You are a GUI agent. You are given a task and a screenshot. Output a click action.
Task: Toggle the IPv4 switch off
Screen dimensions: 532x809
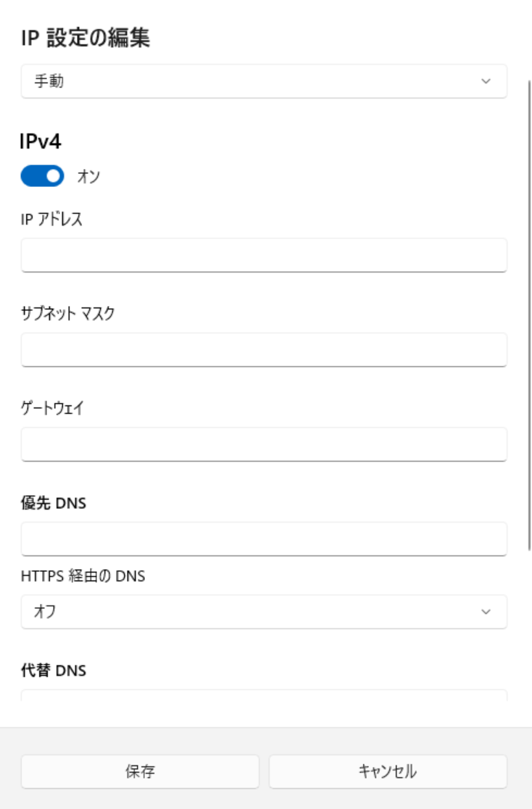coord(43,175)
